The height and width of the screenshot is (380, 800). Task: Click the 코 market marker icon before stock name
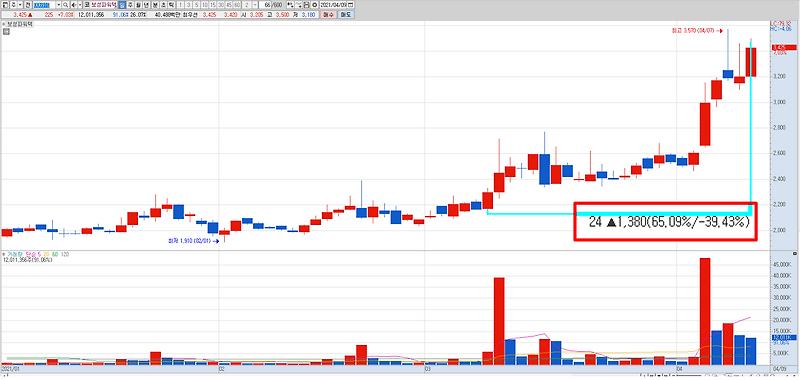click(x=87, y=5)
